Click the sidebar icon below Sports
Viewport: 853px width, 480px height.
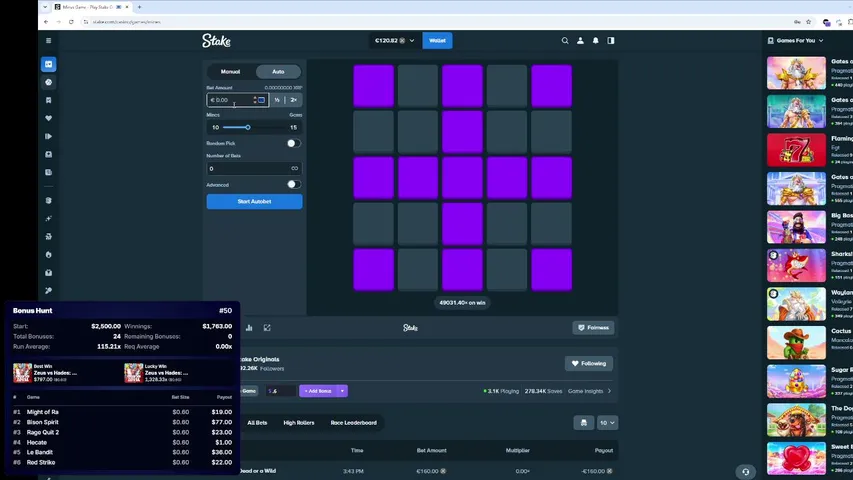tap(48, 100)
